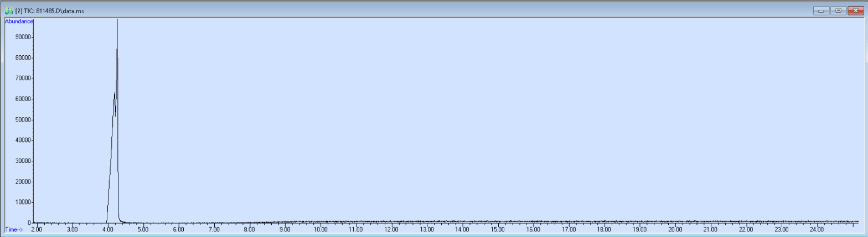This screenshot has height=237, width=868.
Task: Click the 80000 abundance axis value
Action: tap(23, 58)
